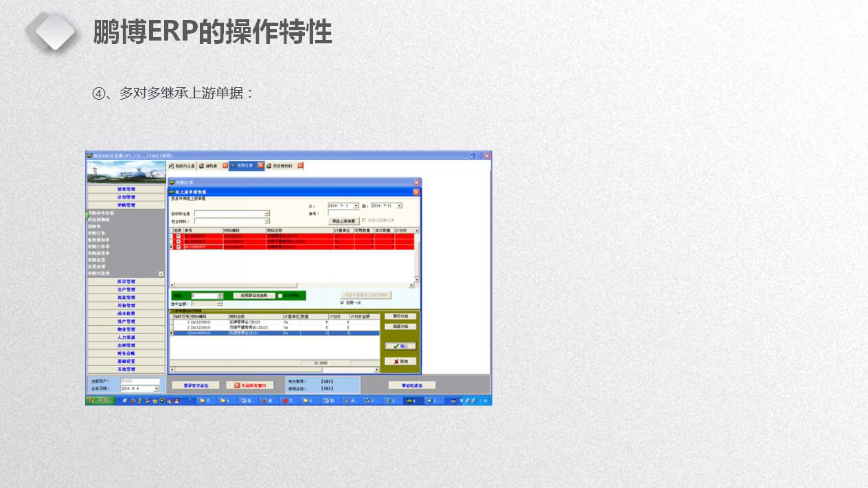
Task: Open the 基础设置 module in the sidebar
Action: [126, 362]
